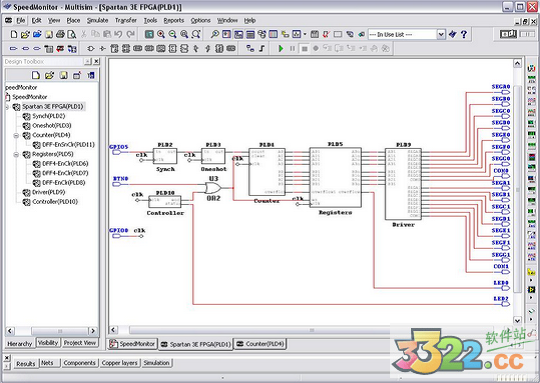Select the PLD9 Driver block

(403, 184)
